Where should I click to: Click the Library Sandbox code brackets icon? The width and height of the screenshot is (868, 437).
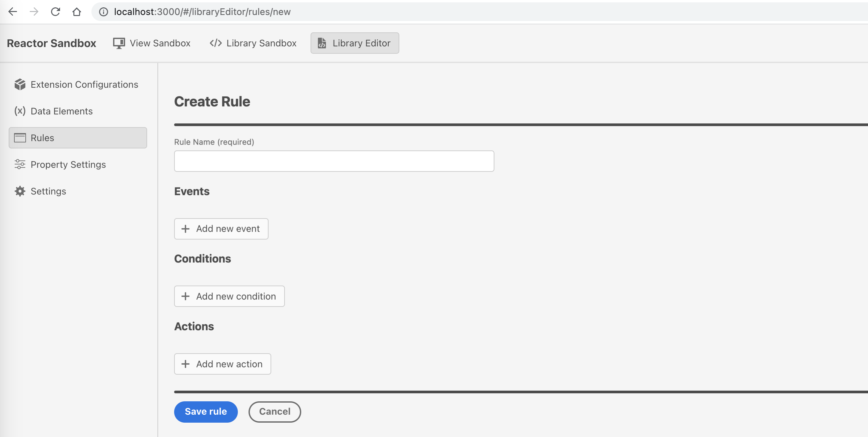(x=215, y=43)
